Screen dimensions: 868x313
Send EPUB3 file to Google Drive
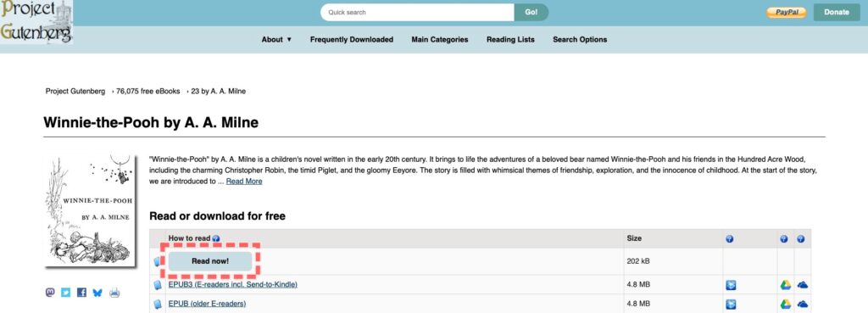tap(785, 285)
